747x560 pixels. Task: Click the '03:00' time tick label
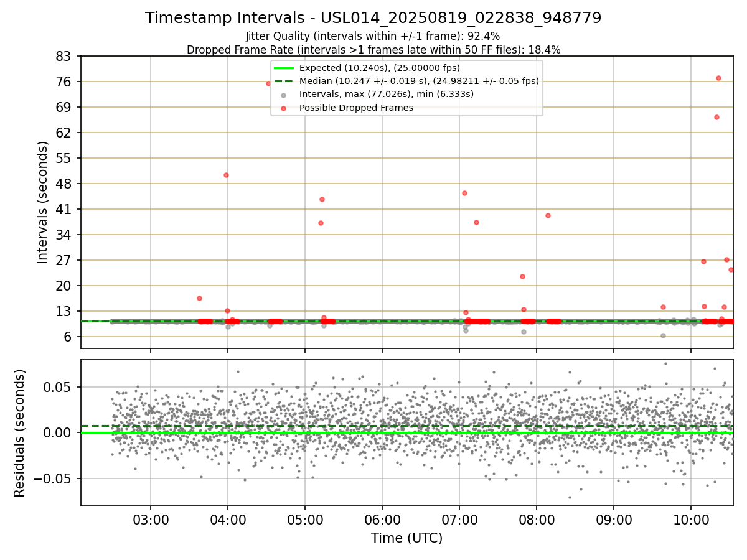(151, 519)
